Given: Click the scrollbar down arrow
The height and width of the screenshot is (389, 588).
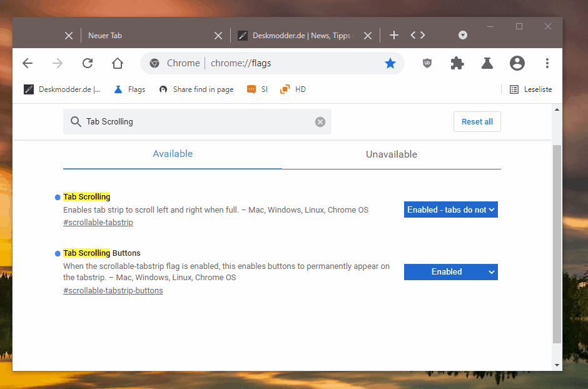Looking at the screenshot, I should (x=557, y=365).
